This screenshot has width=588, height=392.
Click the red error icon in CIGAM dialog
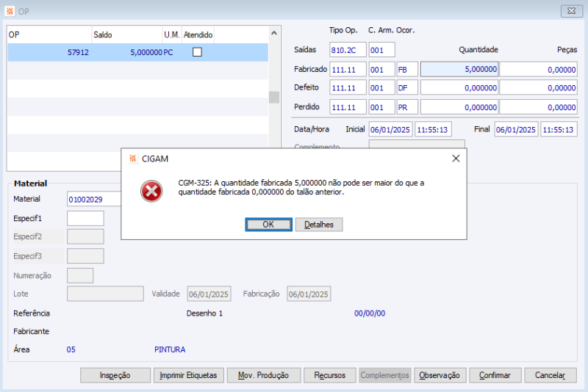coord(151,191)
